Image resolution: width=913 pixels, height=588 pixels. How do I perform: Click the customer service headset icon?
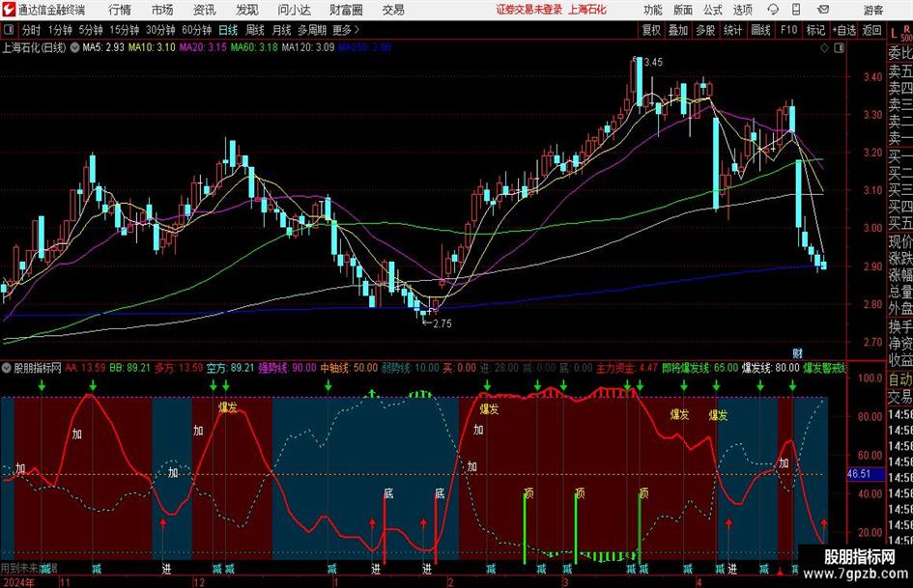point(773,10)
